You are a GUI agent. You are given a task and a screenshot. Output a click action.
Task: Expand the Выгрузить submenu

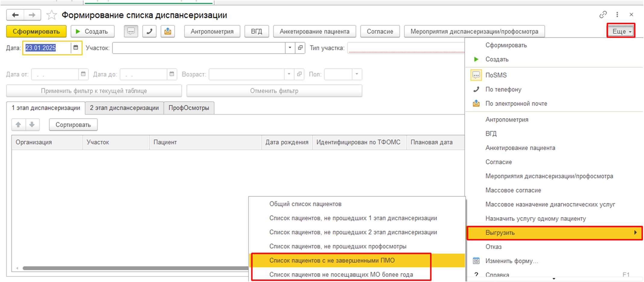point(554,233)
